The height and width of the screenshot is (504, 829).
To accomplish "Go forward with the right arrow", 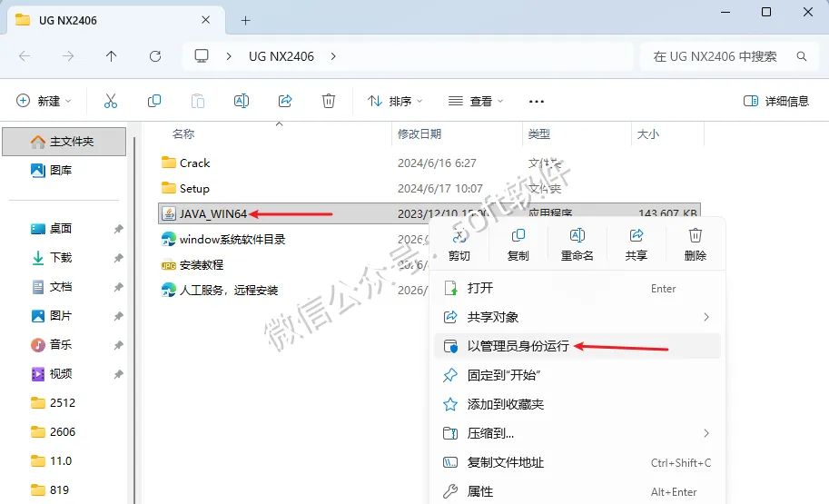I will [68, 56].
